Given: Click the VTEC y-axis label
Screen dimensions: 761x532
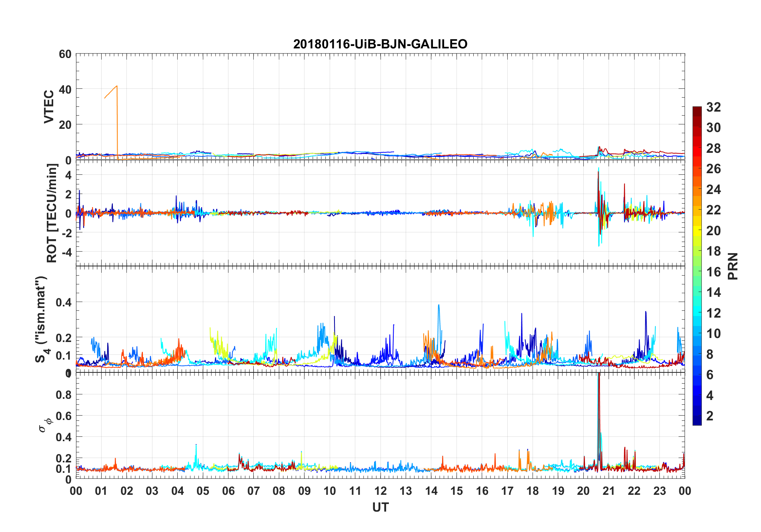Looking at the screenshot, I should tap(48, 107).
